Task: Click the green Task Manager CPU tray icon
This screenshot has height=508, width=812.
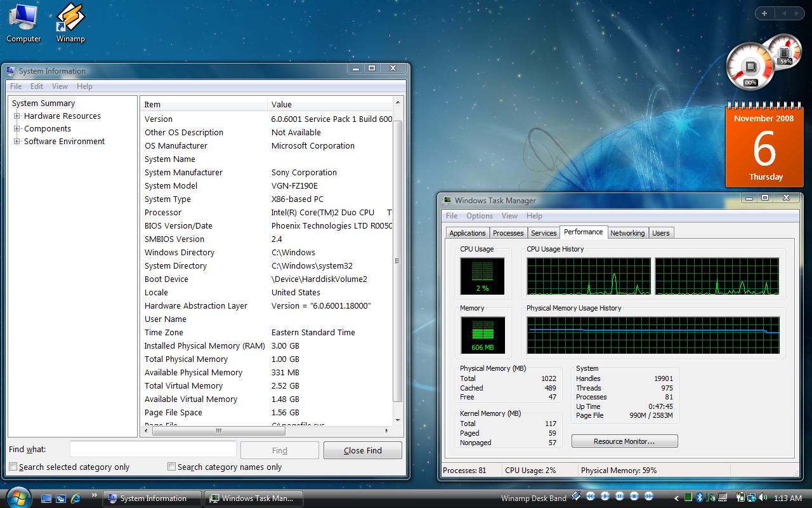Action: coord(688,498)
